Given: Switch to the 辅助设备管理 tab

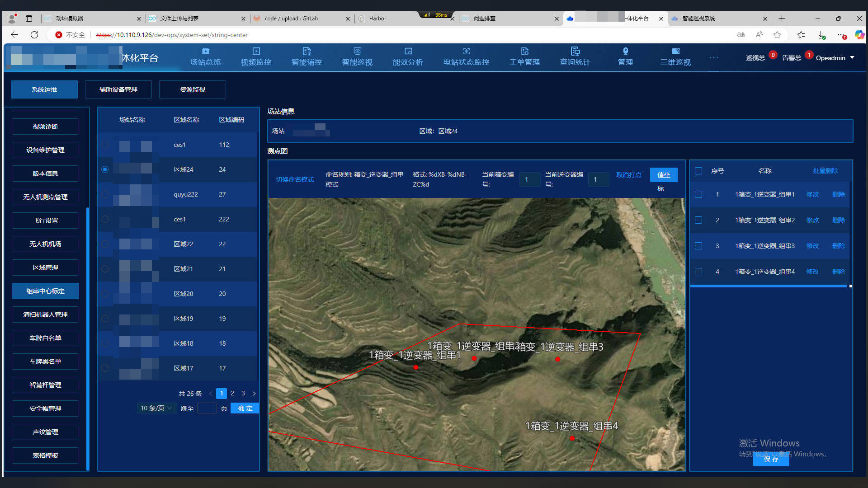Looking at the screenshot, I should 118,89.
